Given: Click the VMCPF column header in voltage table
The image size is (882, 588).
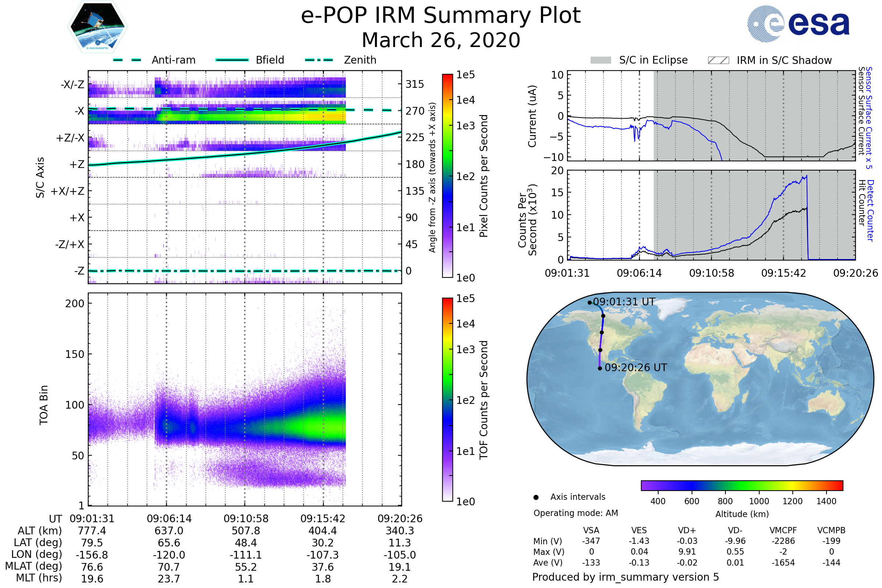Looking at the screenshot, I should point(783,530).
